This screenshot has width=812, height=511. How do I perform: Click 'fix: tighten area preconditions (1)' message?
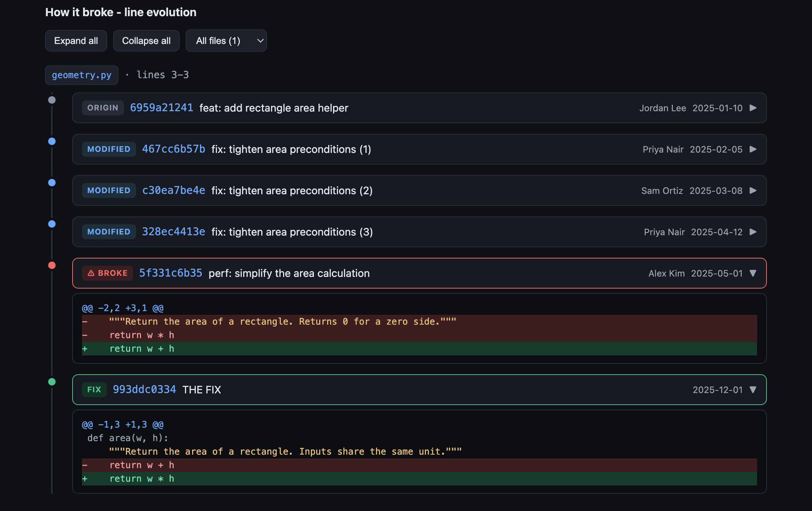coord(291,149)
